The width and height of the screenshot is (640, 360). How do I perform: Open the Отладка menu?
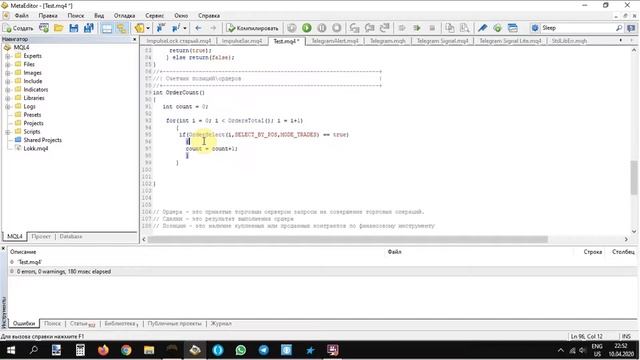124,16
